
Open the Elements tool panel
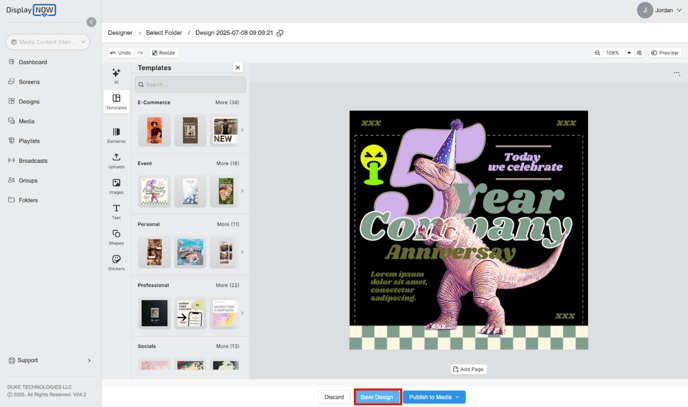(116, 135)
